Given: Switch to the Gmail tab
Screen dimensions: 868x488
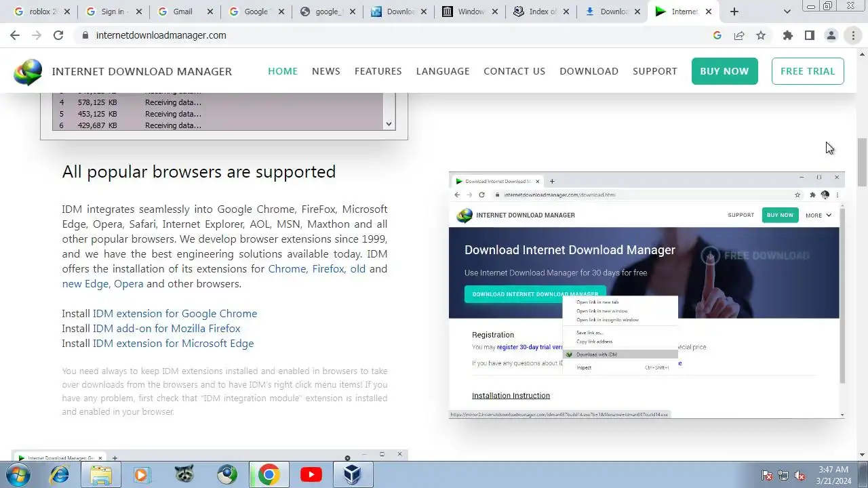Looking at the screenshot, I should click(182, 12).
